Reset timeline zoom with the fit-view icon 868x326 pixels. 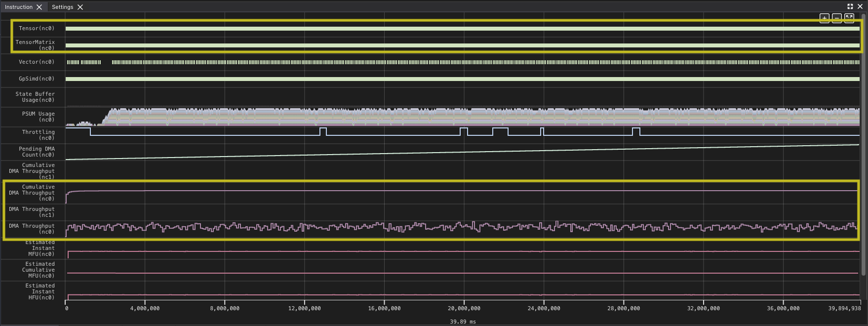[849, 18]
